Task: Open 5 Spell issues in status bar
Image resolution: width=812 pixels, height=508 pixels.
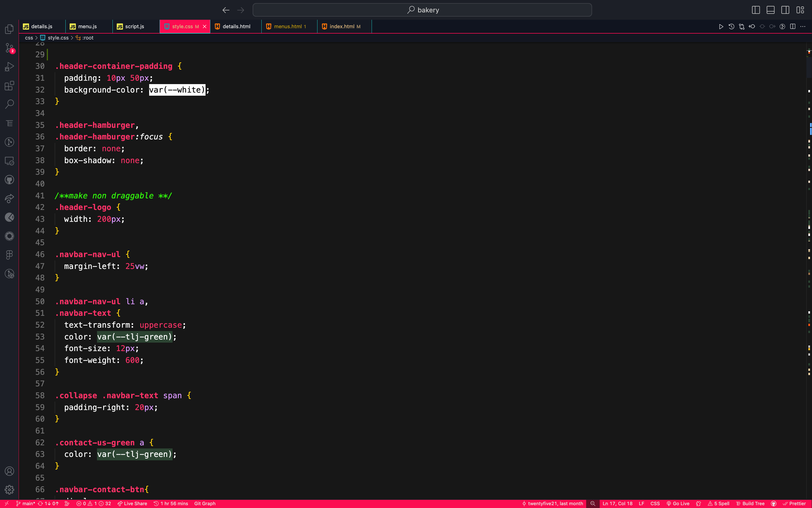Action: 718,504
